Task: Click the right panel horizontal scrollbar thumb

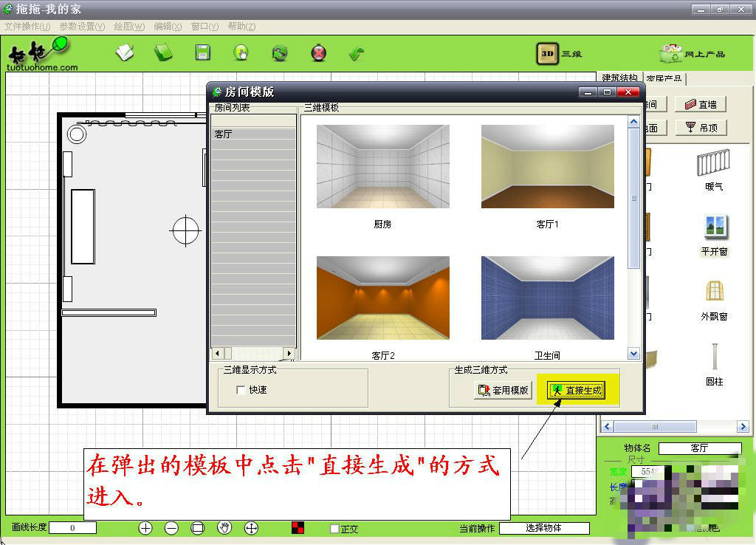Action: [655, 426]
